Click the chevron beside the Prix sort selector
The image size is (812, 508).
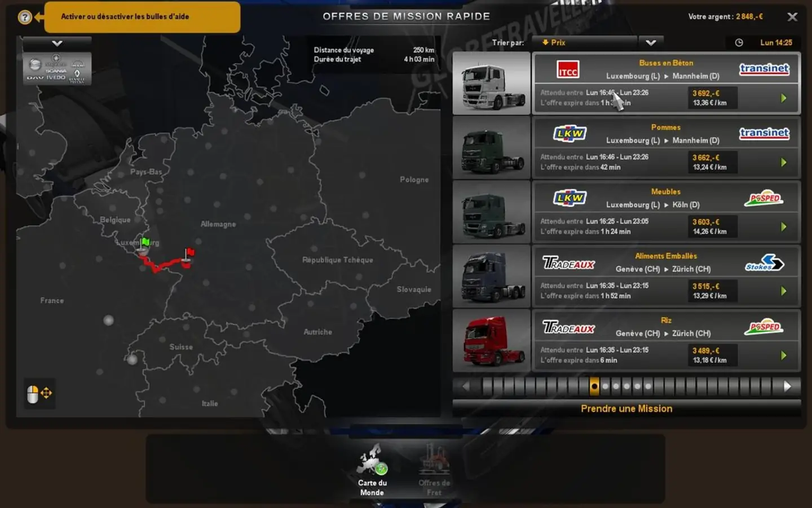[x=650, y=42]
